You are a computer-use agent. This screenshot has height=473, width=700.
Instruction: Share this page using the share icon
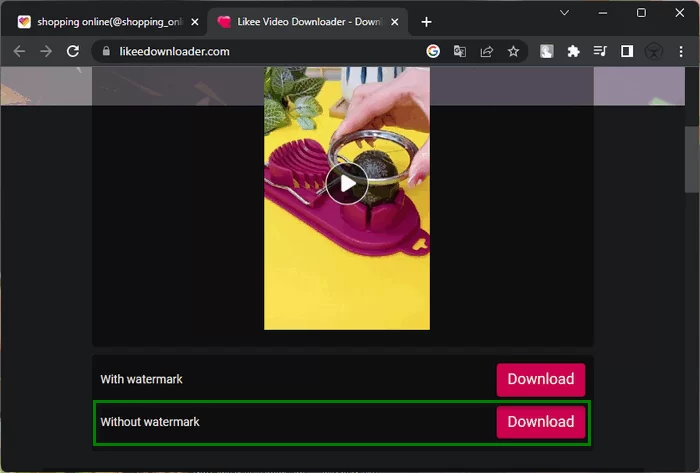point(487,51)
